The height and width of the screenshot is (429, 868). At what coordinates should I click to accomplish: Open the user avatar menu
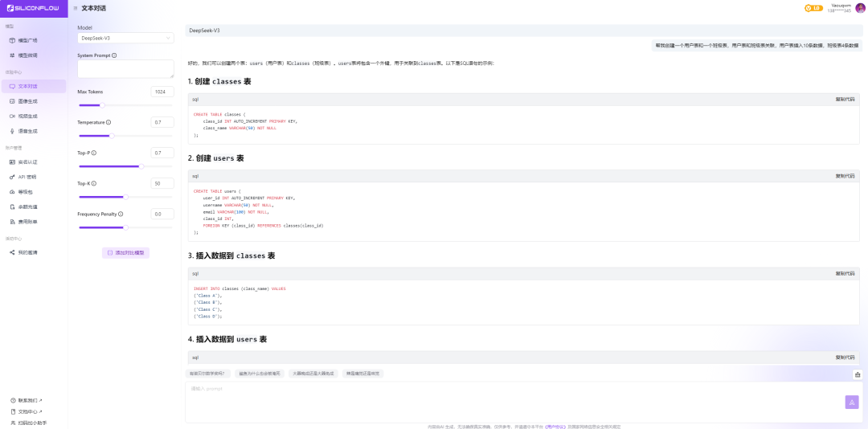pyautogui.click(x=860, y=8)
